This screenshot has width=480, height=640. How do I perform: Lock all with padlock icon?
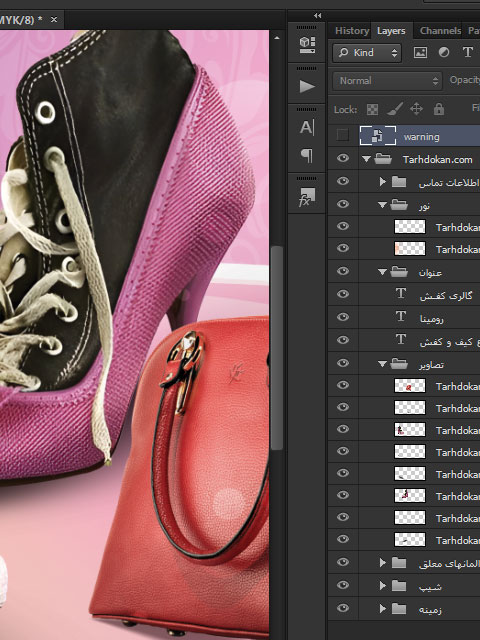point(439,109)
